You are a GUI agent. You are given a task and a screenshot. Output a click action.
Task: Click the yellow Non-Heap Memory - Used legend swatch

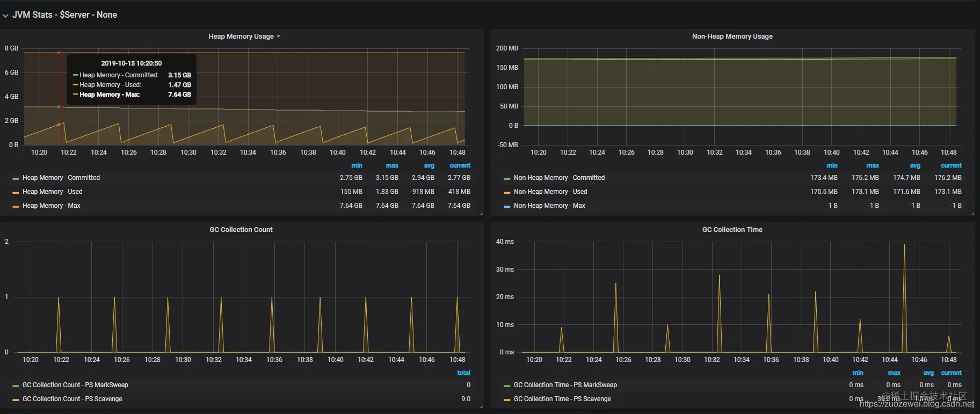[507, 192]
